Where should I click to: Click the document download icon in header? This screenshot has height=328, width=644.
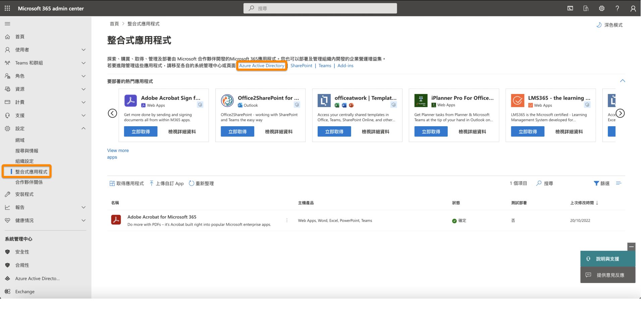point(586,8)
